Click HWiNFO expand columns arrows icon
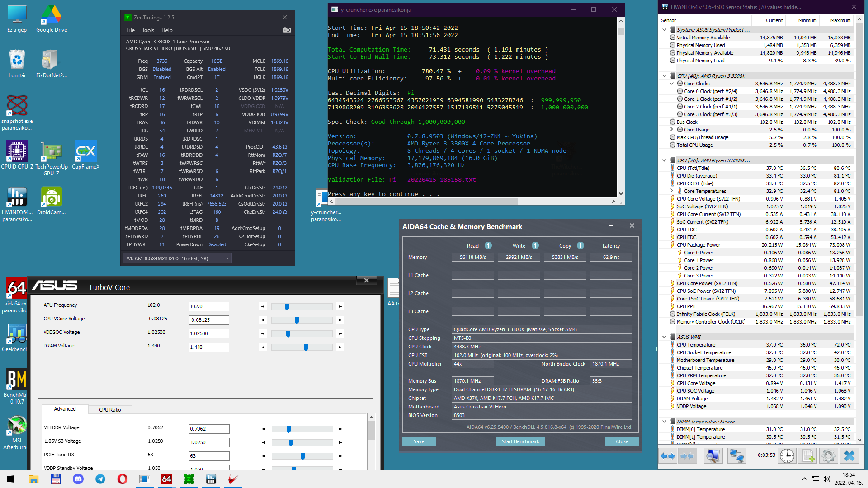The height and width of the screenshot is (488, 868). pyautogui.click(x=668, y=456)
